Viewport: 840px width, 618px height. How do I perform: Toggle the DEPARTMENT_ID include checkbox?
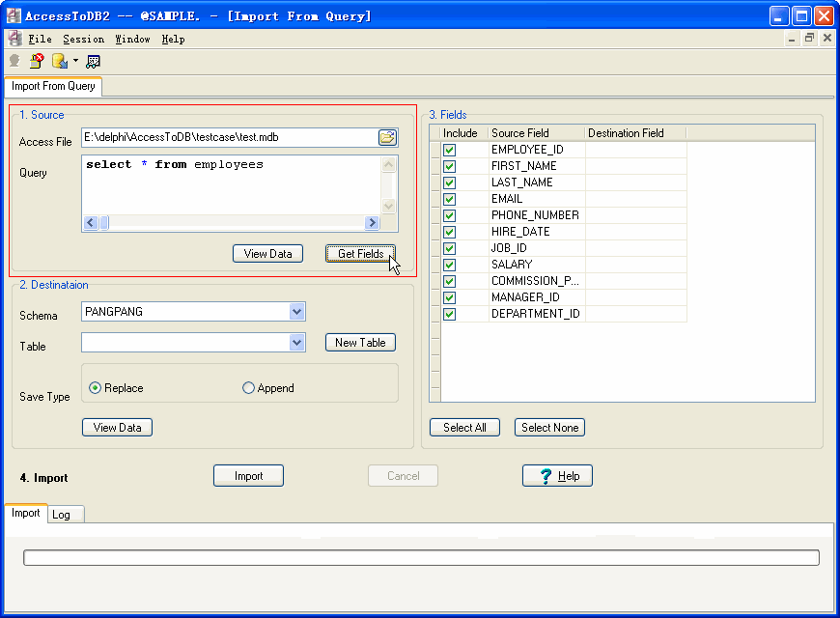tap(450, 314)
